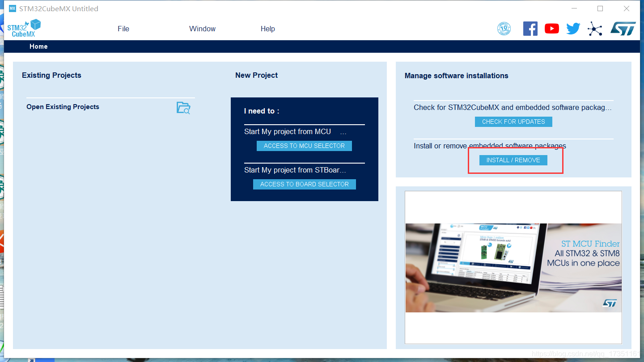Click the 10 years anniversary badge icon
Image resolution: width=644 pixels, height=362 pixels.
click(504, 29)
